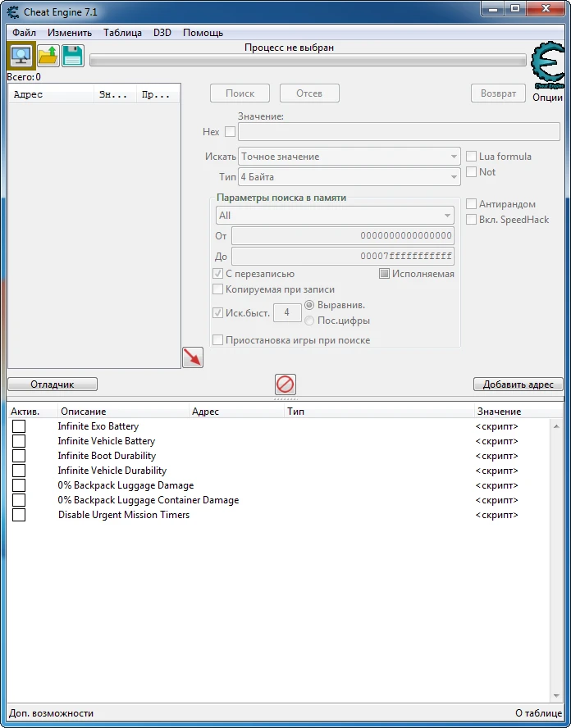Select Disable Urgent Mission Timers row text

tap(124, 515)
